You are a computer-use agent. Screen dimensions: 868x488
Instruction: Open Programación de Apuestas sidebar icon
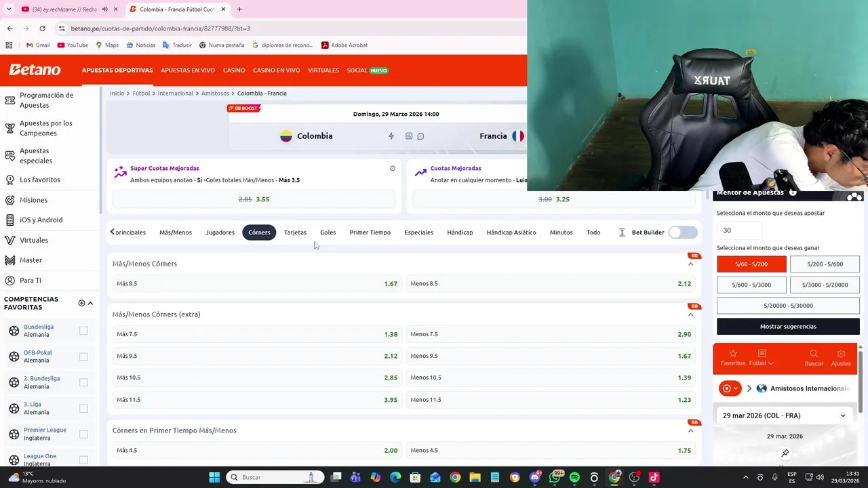pyautogui.click(x=9, y=100)
